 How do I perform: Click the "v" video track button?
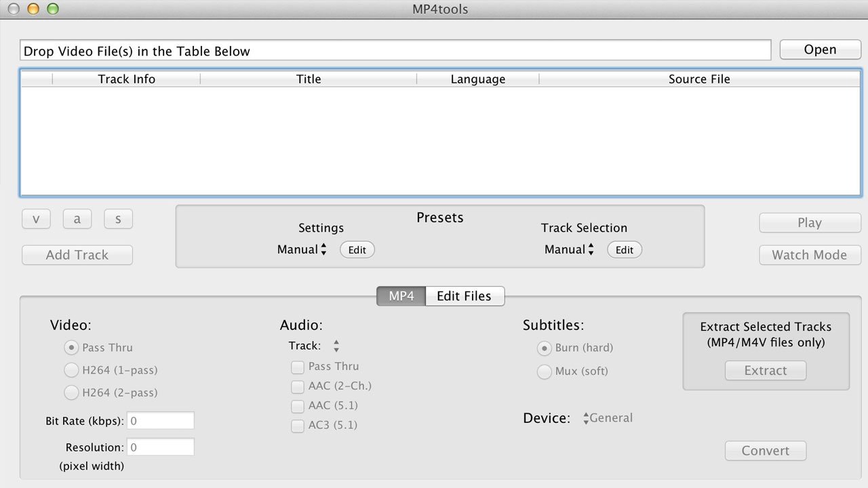[x=36, y=218]
